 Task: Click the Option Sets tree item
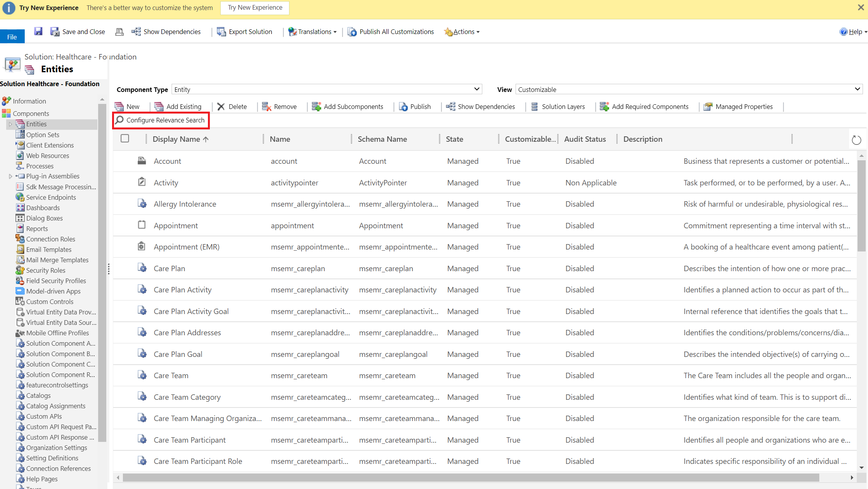pyautogui.click(x=42, y=134)
